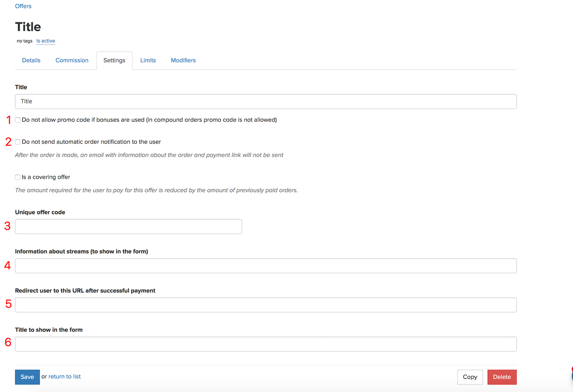The image size is (573, 392).
Task: Click the covering offer description text
Action: coord(157,190)
